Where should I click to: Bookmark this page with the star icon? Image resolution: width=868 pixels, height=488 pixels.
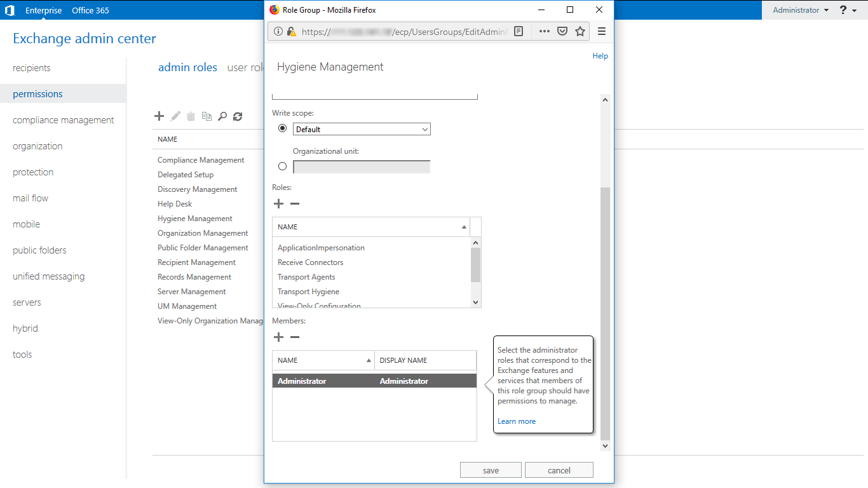click(x=580, y=31)
